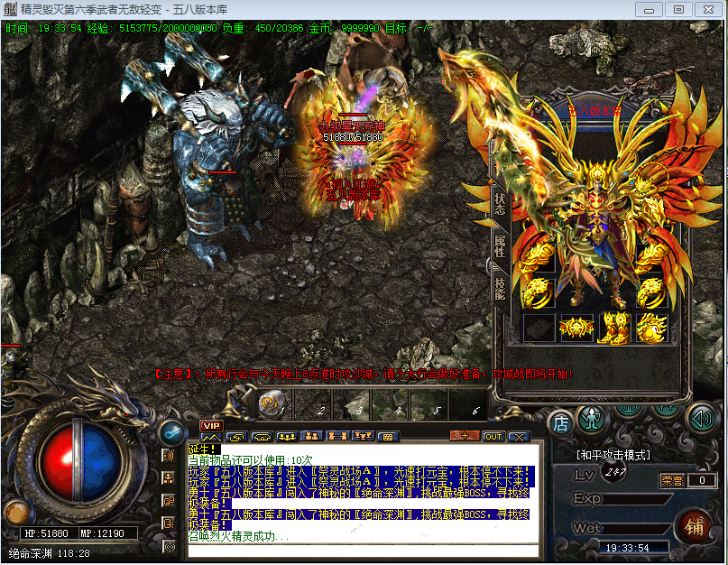
Task: Select the empty bottom-left equipment slot
Action: (x=539, y=329)
